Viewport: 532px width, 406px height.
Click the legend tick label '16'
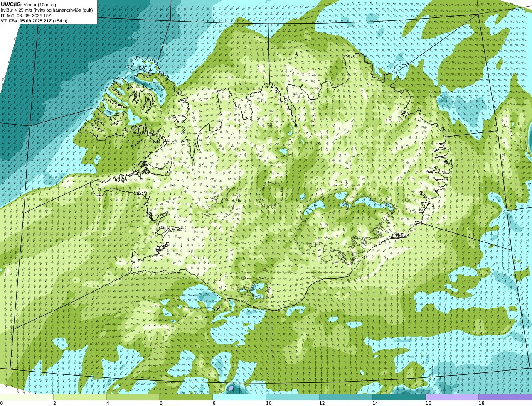(x=428, y=403)
